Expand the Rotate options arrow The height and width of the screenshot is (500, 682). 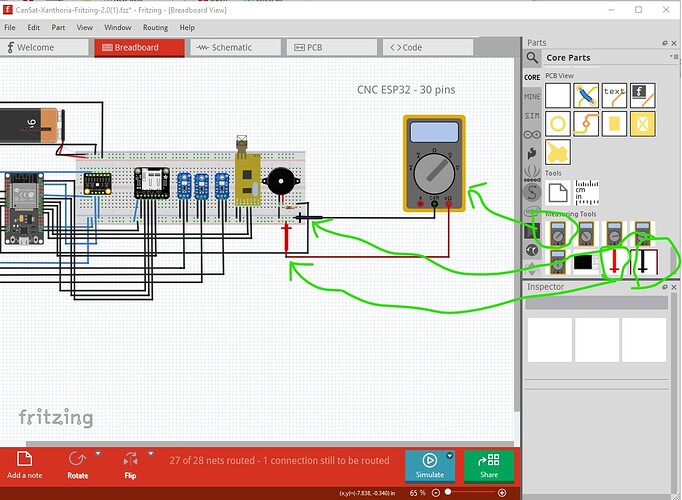[x=98, y=453]
